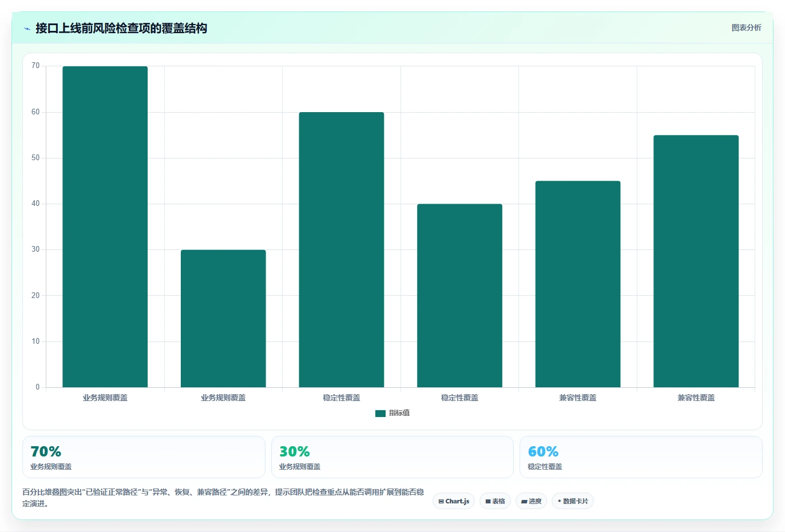Click the Chart.js tag

click(454, 501)
